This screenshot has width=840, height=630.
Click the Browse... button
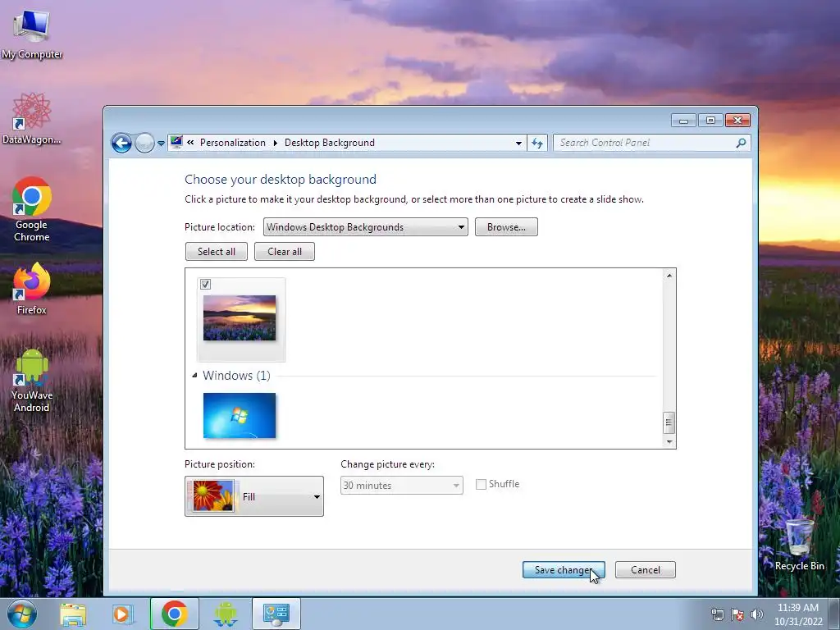click(x=506, y=227)
